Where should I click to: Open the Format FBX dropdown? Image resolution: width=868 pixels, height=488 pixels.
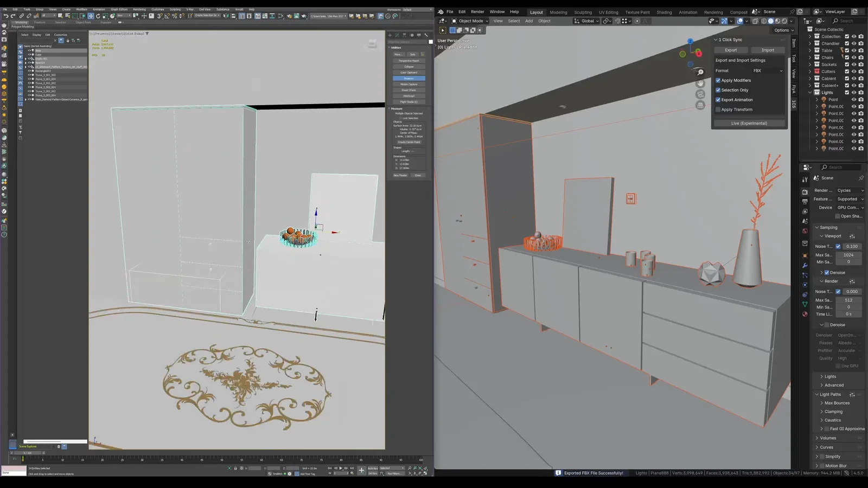767,70
